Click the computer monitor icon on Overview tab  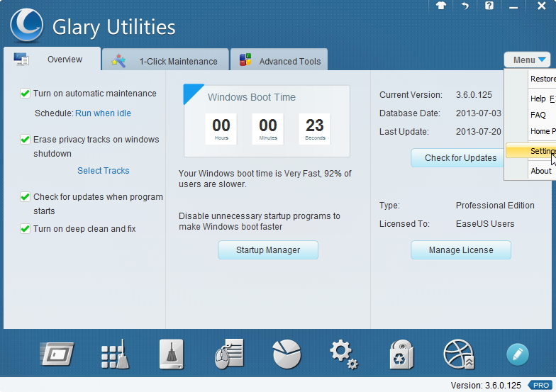pyautogui.click(x=21, y=59)
